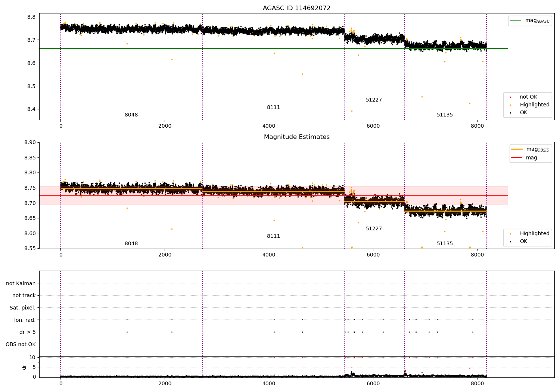Click the '5' tick on dr axis
This screenshot has width=560, height=392.
(34, 367)
